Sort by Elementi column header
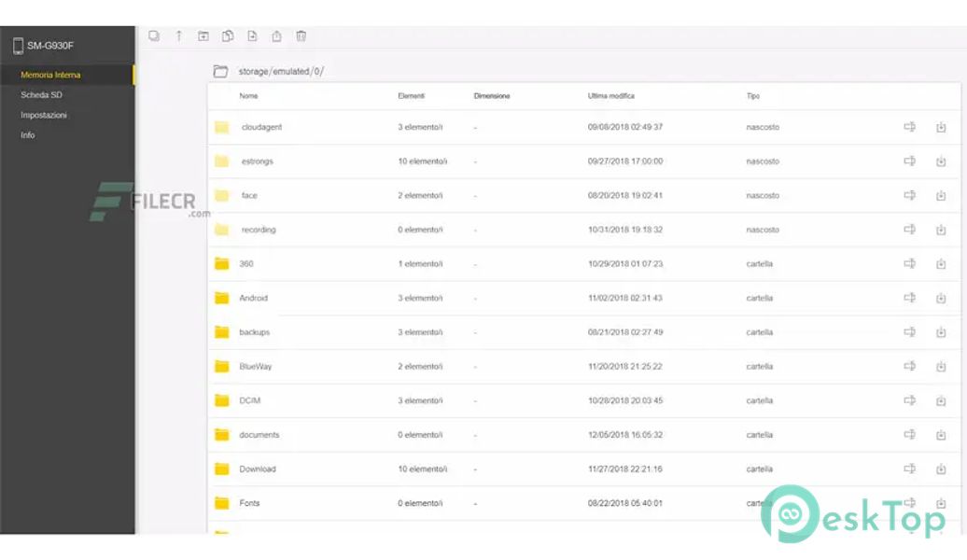 tap(412, 96)
